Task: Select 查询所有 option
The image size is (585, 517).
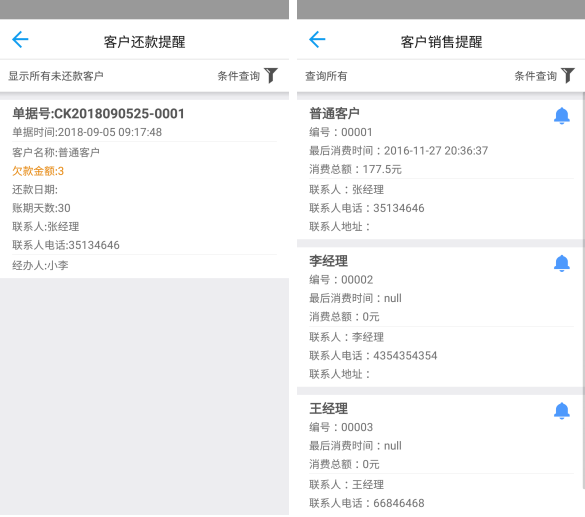Action: tap(326, 76)
